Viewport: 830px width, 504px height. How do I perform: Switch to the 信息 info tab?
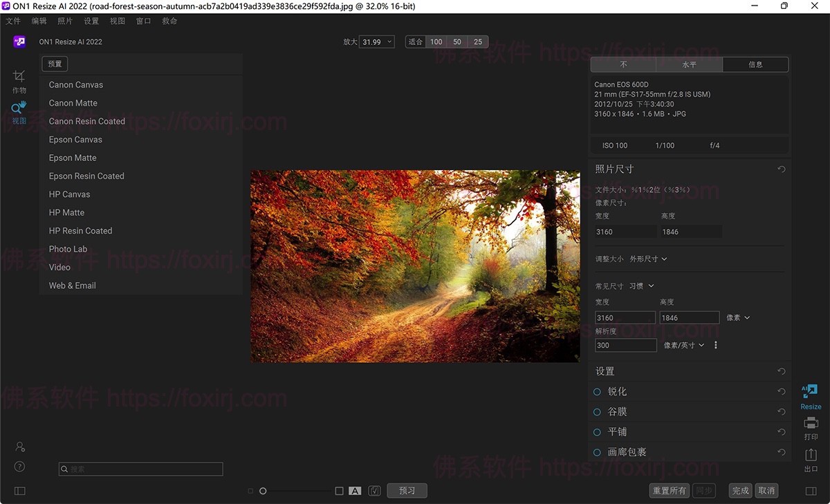tap(755, 64)
